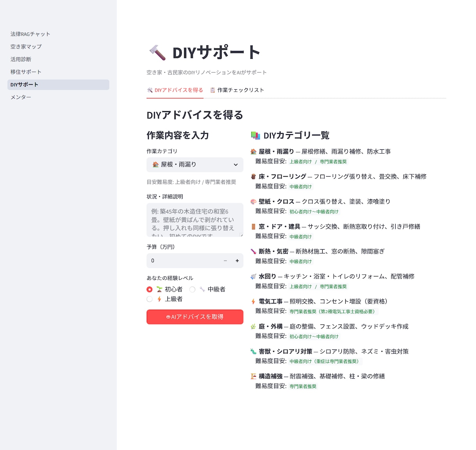The height and width of the screenshot is (450, 476).
Task: Click the 作業内容を入力 heading
Action: click(178, 135)
